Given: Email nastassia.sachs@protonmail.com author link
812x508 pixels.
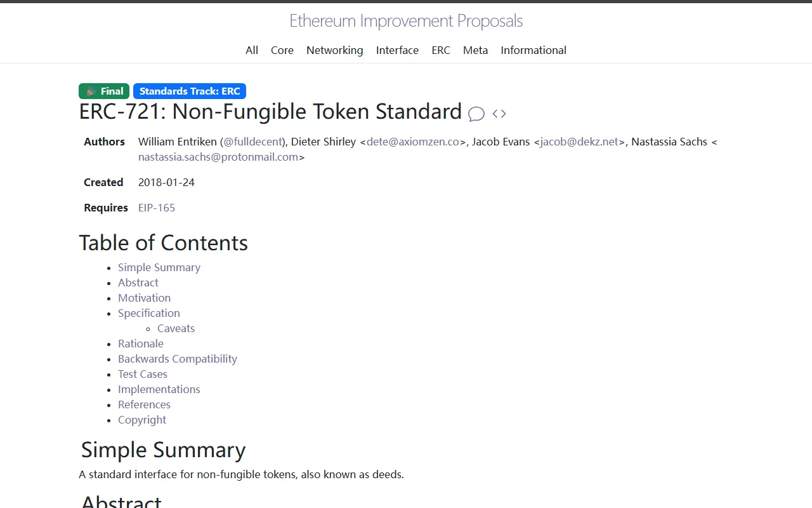Looking at the screenshot, I should (x=218, y=157).
